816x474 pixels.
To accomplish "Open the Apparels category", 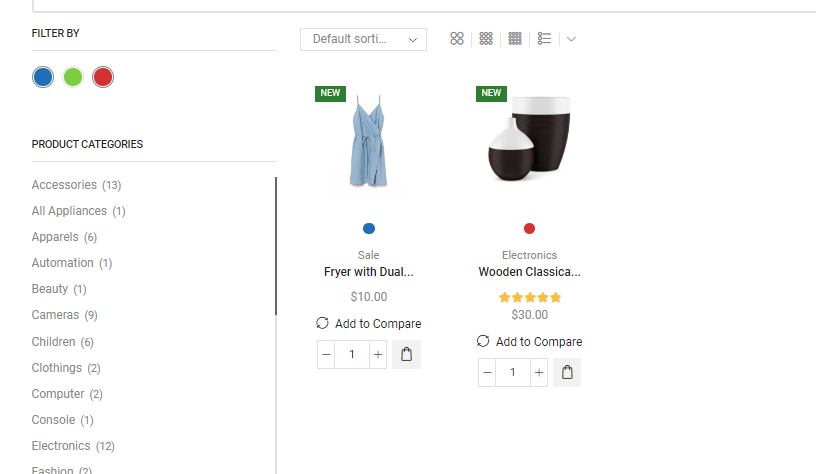I will tap(55, 237).
